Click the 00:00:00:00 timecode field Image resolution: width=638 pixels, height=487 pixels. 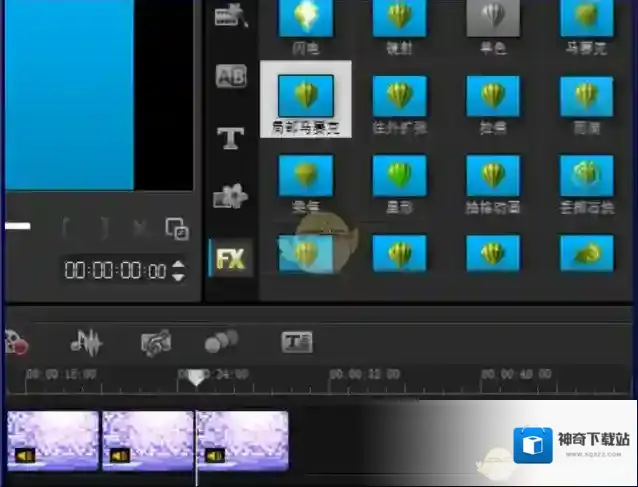[x=115, y=271]
